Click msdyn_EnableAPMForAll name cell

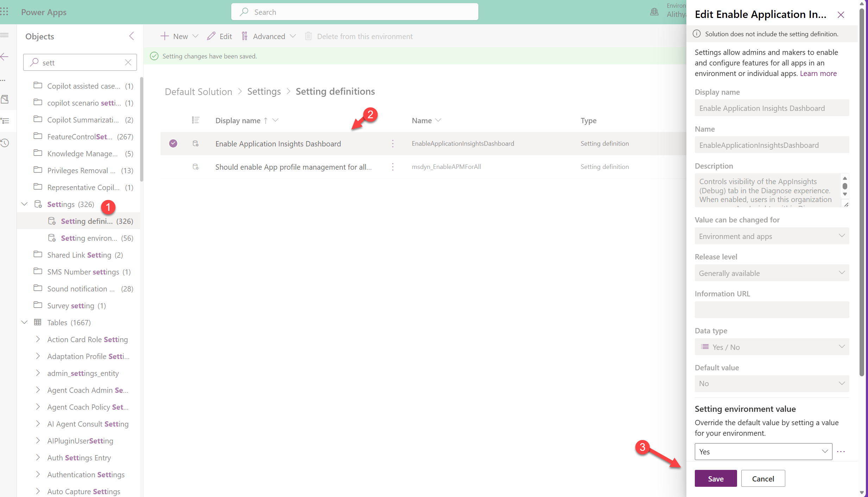(446, 167)
